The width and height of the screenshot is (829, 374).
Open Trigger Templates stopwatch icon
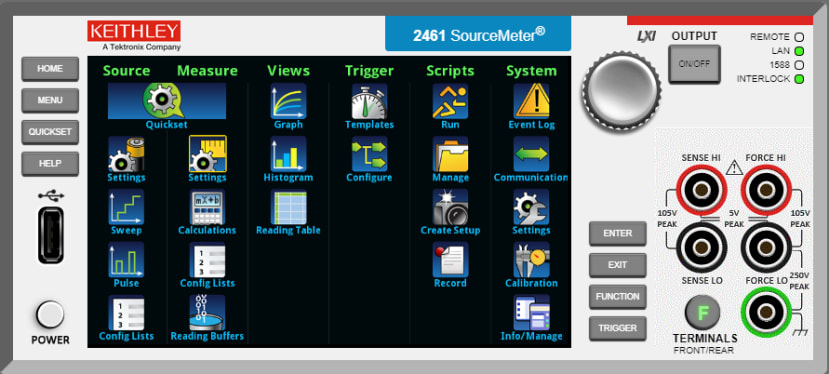pos(370,101)
